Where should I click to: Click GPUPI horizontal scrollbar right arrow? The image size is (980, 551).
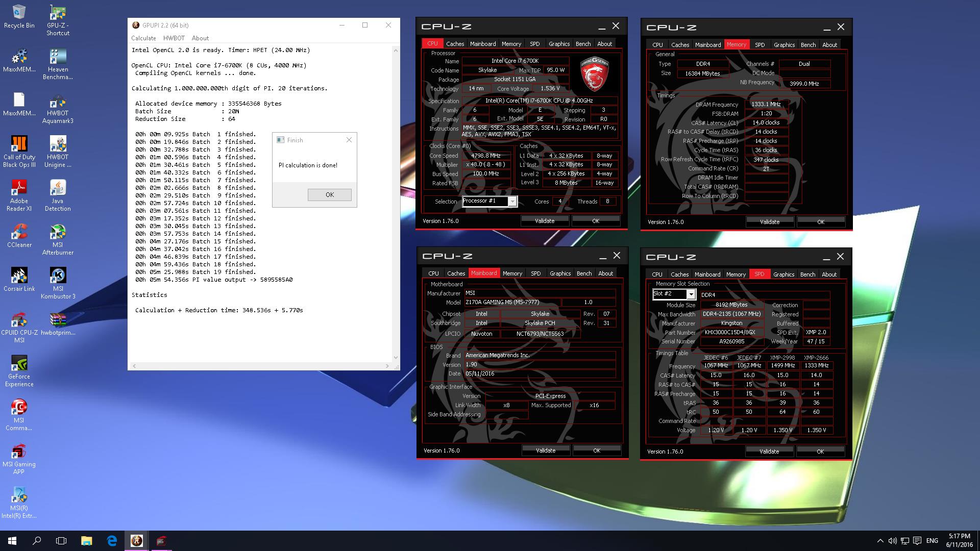pos(388,366)
